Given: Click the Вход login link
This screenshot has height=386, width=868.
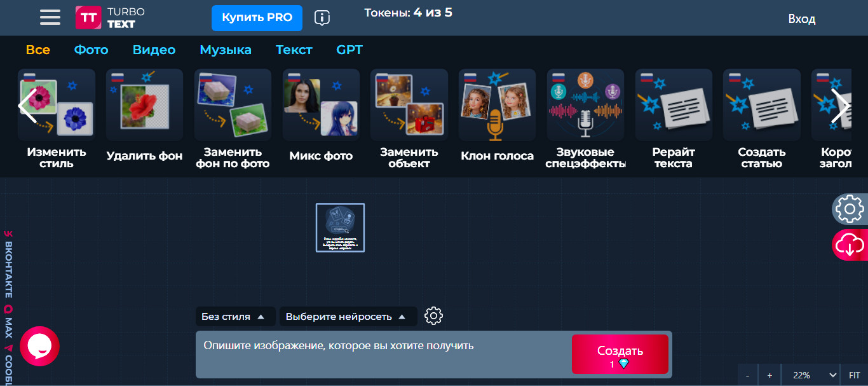Looking at the screenshot, I should (801, 19).
